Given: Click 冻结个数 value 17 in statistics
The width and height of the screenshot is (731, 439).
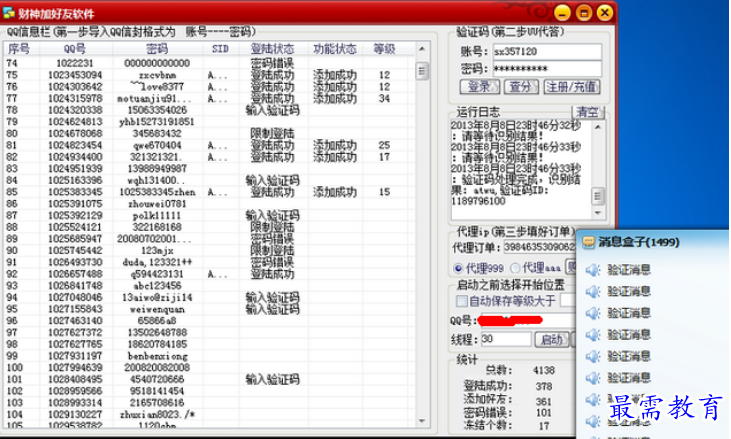Looking at the screenshot, I should pyautogui.click(x=544, y=426).
